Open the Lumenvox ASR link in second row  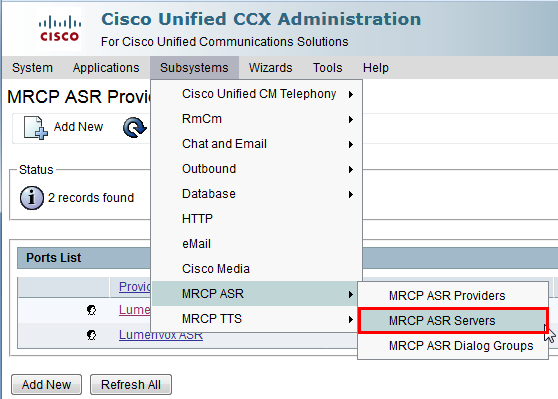pyautogui.click(x=161, y=336)
